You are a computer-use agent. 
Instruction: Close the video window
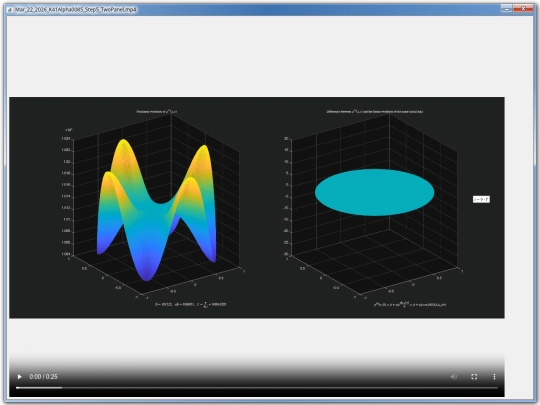click(x=523, y=8)
